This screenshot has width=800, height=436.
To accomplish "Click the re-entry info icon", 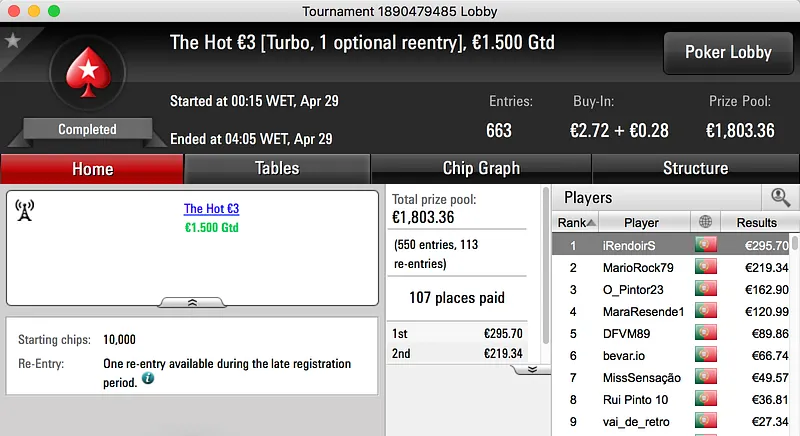I will click(x=148, y=379).
